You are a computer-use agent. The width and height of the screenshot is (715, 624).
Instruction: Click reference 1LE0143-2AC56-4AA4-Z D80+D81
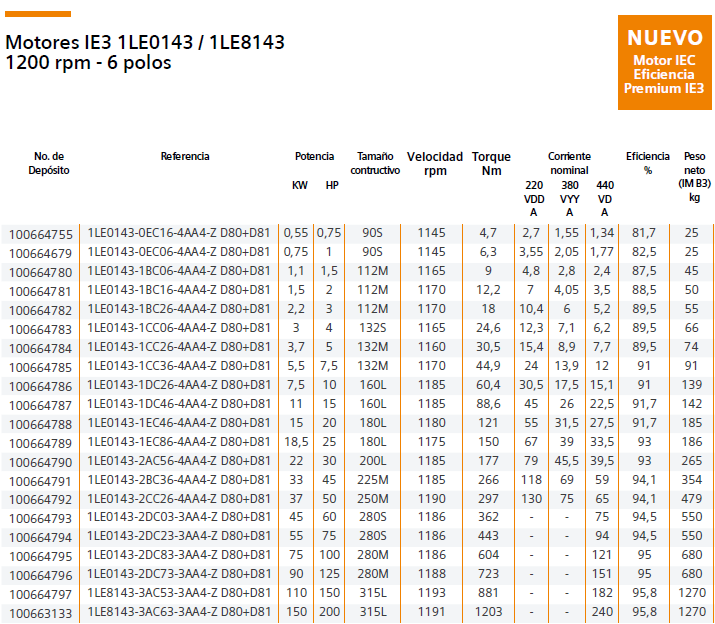pyautogui.click(x=179, y=460)
